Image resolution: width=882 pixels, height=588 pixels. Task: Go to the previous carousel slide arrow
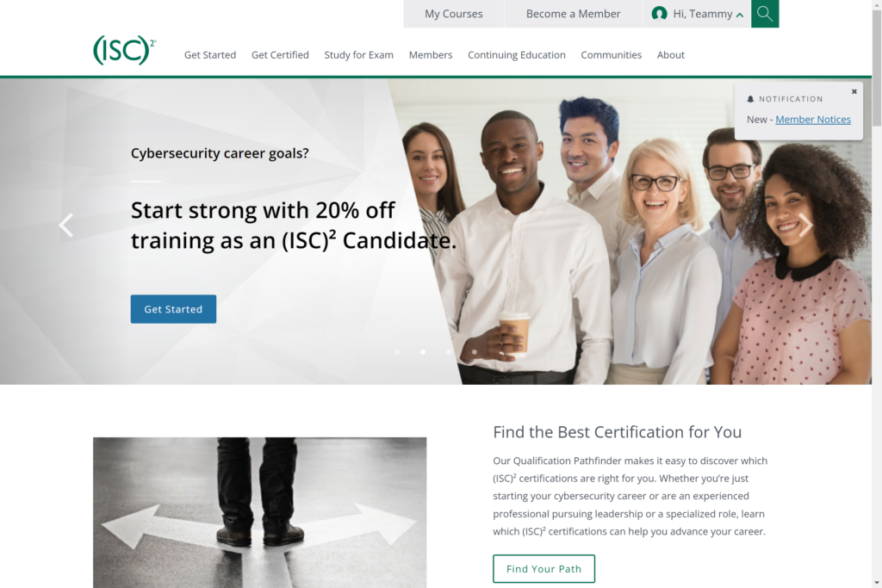pos(66,226)
